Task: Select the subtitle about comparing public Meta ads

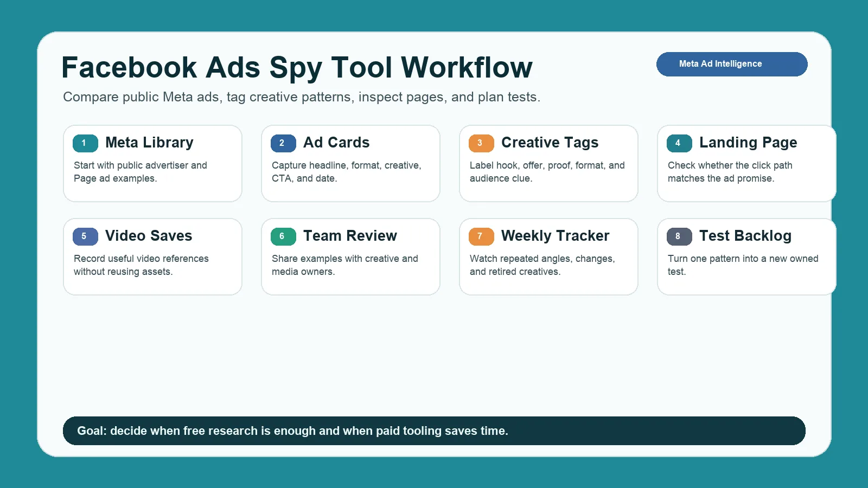Action: click(x=302, y=97)
